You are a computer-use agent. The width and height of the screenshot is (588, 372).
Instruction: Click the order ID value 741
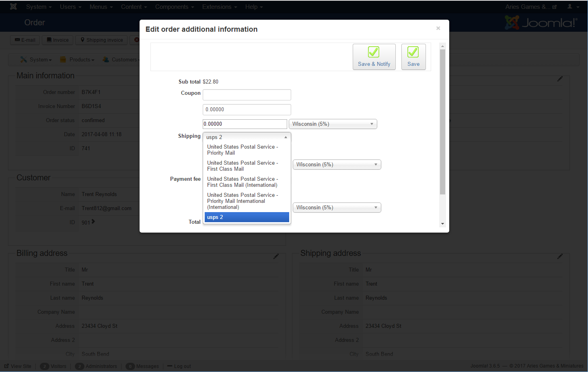(x=86, y=148)
